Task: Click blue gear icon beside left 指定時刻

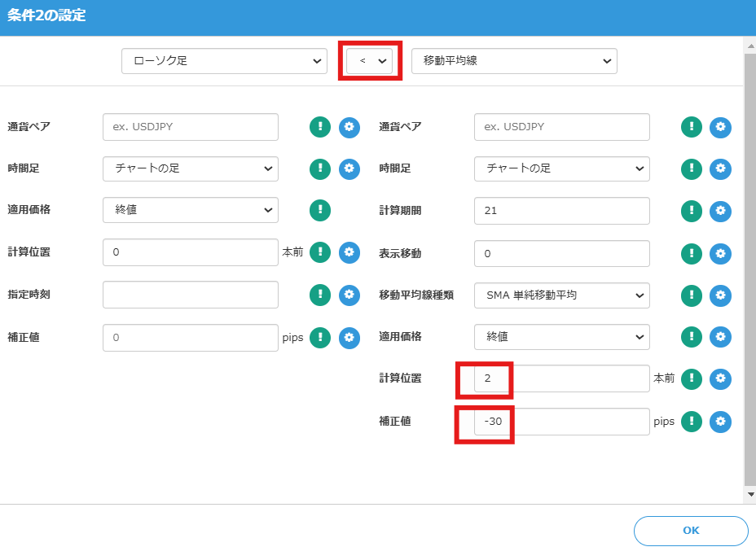Action: [x=349, y=295]
